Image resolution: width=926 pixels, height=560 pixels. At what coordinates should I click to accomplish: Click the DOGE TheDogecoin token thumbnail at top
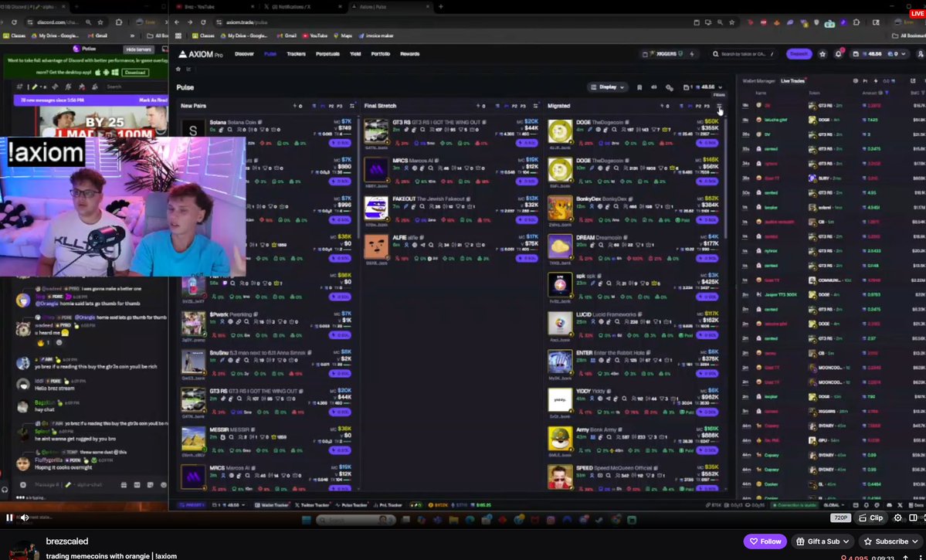tap(560, 132)
